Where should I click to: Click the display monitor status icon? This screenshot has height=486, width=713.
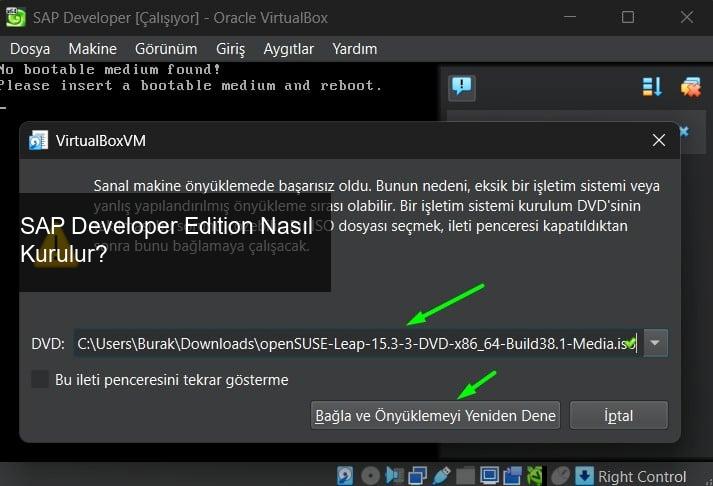pyautogui.click(x=490, y=476)
